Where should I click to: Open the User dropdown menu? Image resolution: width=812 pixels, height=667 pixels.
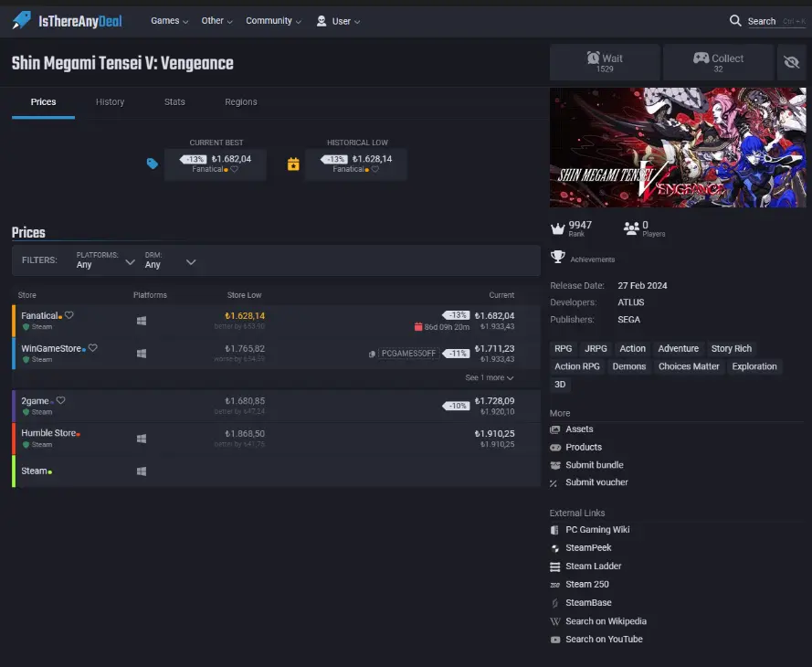point(339,21)
